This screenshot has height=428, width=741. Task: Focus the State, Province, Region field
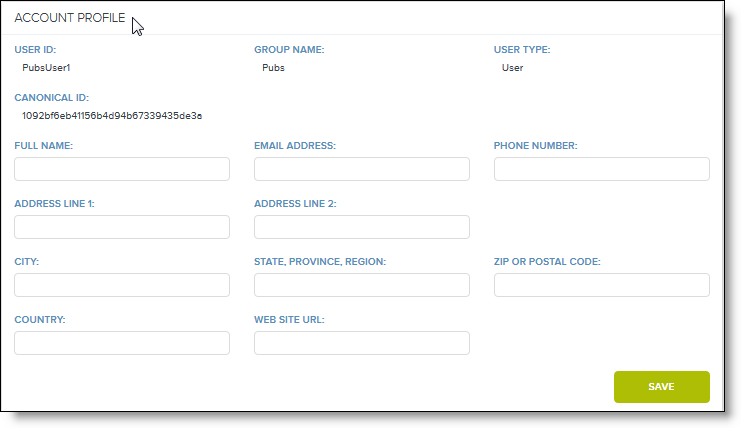(362, 285)
